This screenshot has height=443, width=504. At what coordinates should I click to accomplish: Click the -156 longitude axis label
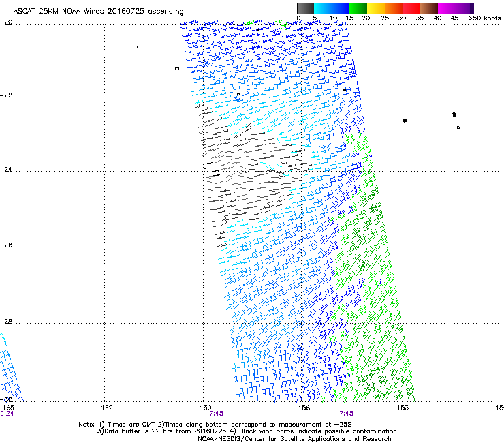click(302, 408)
